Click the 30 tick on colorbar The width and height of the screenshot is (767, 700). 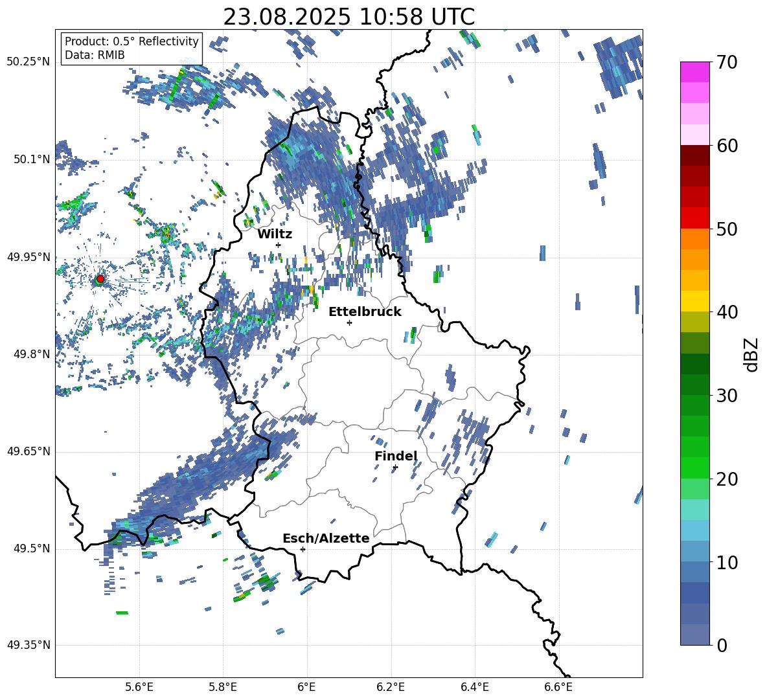click(x=726, y=396)
